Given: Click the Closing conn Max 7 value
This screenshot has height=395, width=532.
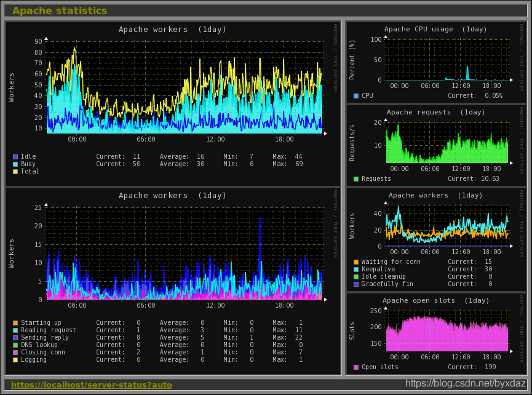Looking at the screenshot, I should (301, 353).
